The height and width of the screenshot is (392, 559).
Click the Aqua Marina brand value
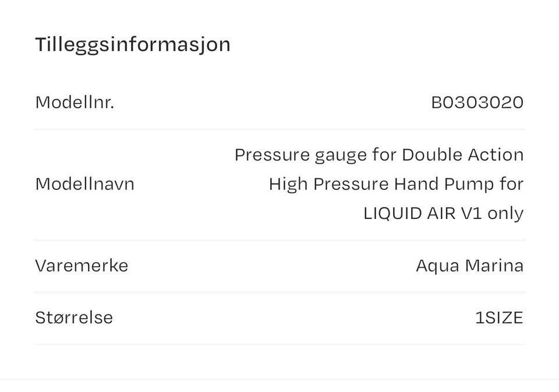point(469,266)
